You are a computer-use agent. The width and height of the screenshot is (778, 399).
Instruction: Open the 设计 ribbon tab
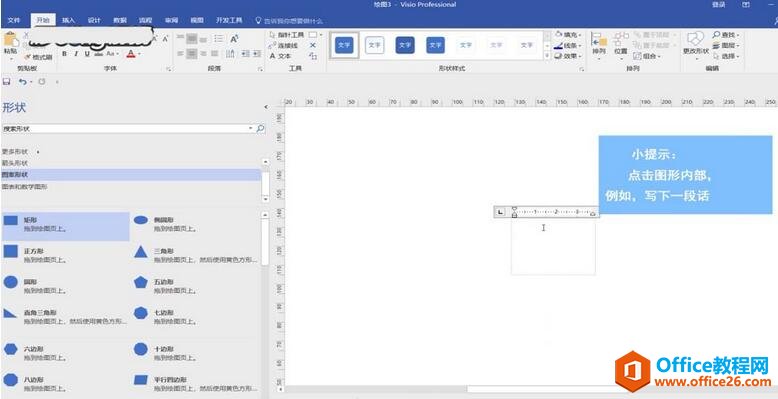click(x=94, y=20)
